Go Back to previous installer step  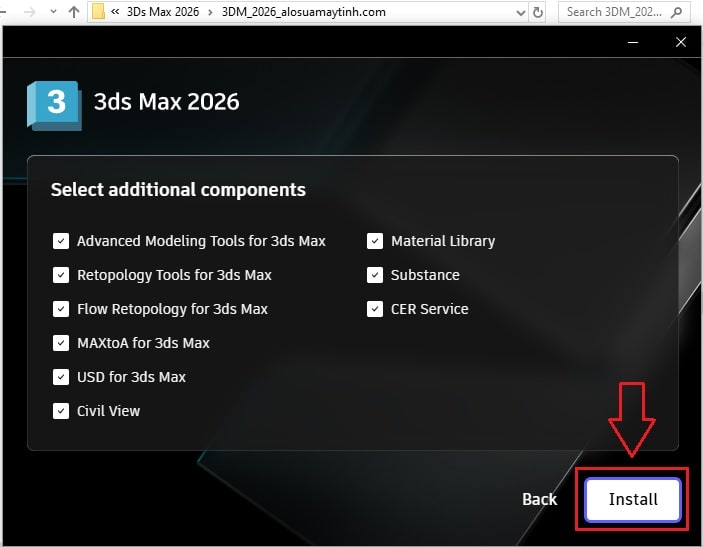(539, 499)
